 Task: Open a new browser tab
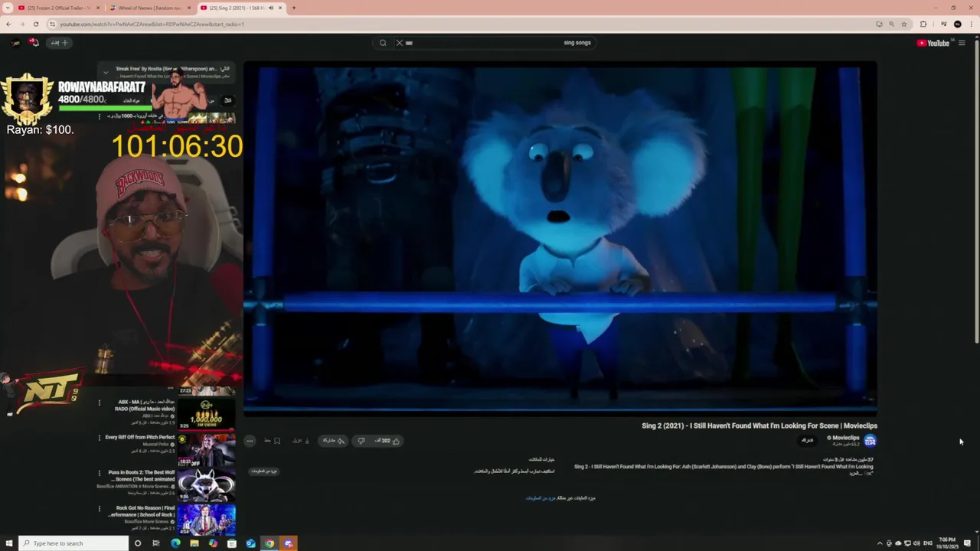294,8
